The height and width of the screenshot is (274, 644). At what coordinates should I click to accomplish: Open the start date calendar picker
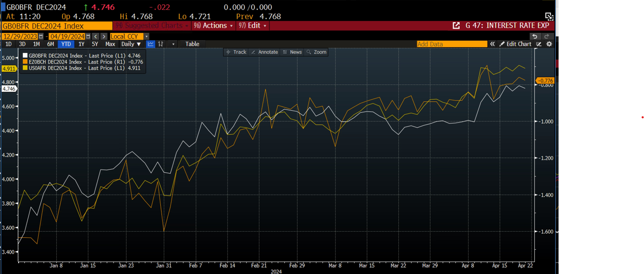pyautogui.click(x=41, y=36)
